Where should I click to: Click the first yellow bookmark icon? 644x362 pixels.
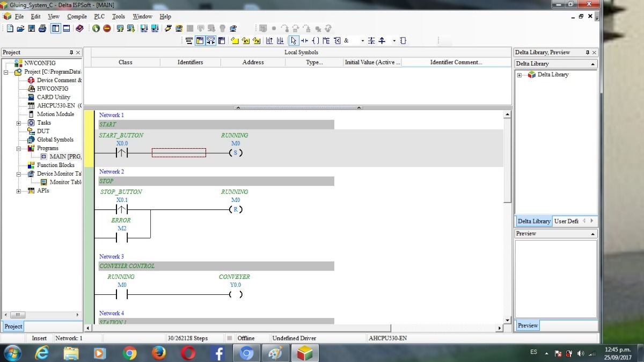tap(235, 40)
